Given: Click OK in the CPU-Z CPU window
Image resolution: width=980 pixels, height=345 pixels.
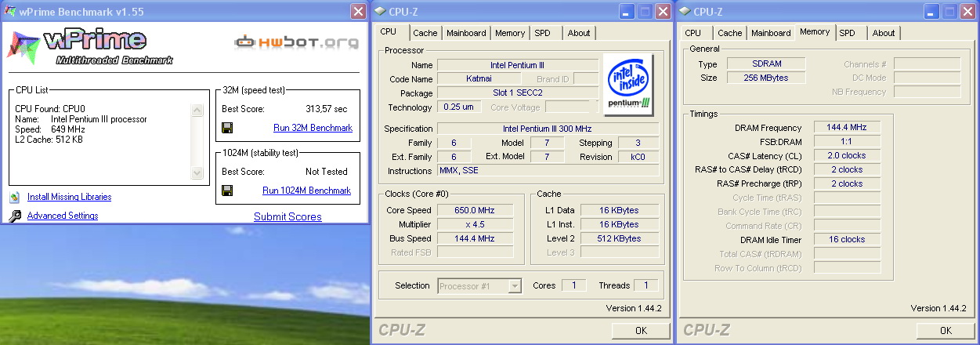Looking at the screenshot, I should [x=641, y=331].
